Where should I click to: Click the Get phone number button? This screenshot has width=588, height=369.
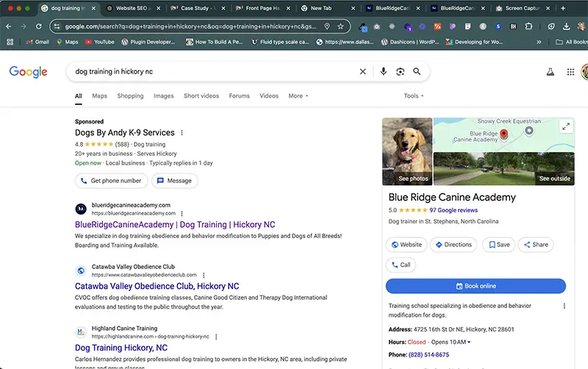[x=111, y=181]
